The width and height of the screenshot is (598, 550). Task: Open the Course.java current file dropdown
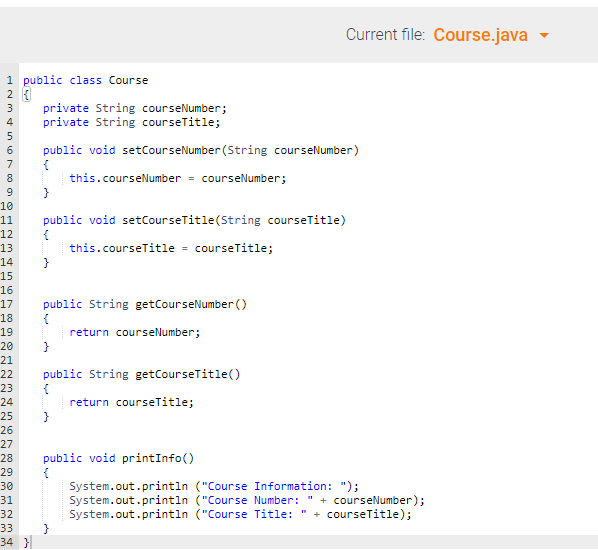coord(490,35)
